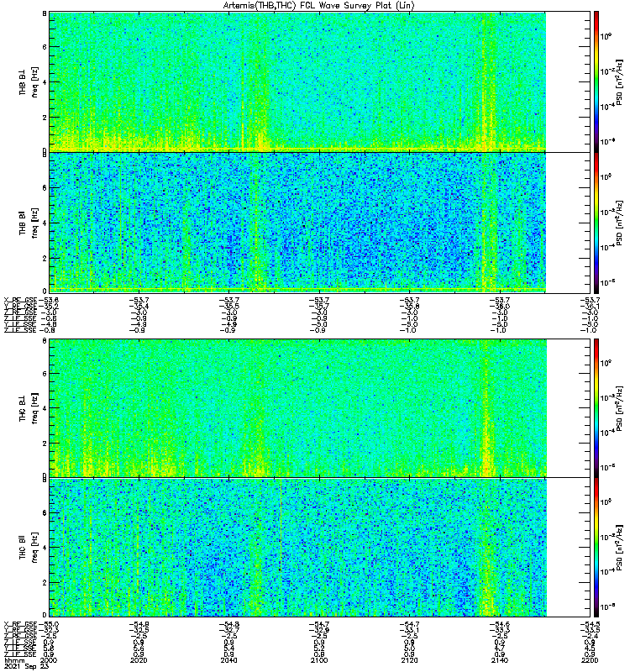Click the 2100 time tick label

[319, 660]
